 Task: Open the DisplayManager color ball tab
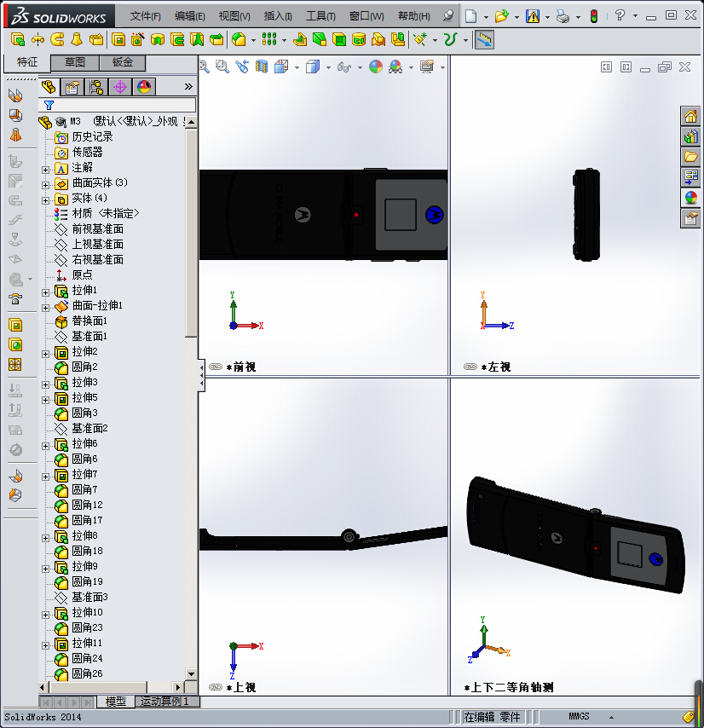[144, 87]
